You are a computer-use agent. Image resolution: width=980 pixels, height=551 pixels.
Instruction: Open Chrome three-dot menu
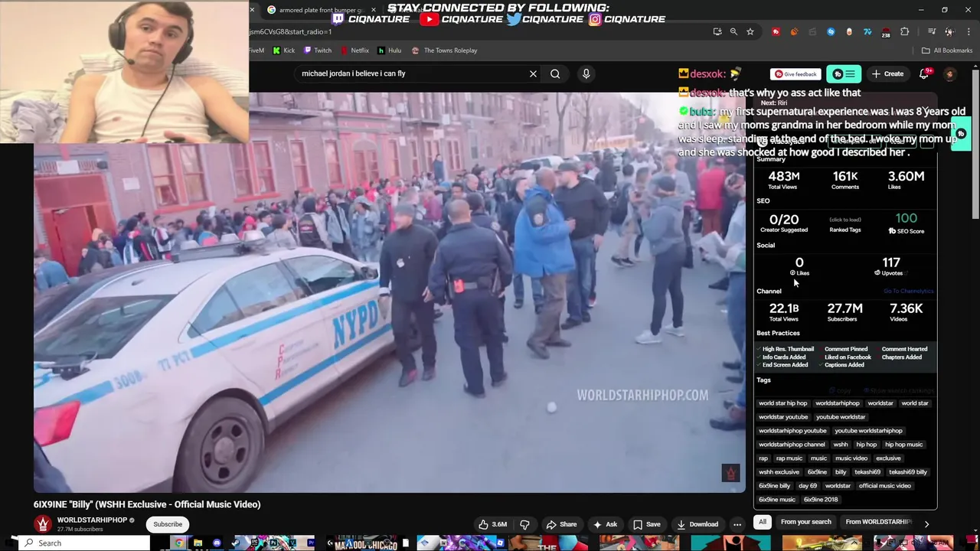pos(967,31)
